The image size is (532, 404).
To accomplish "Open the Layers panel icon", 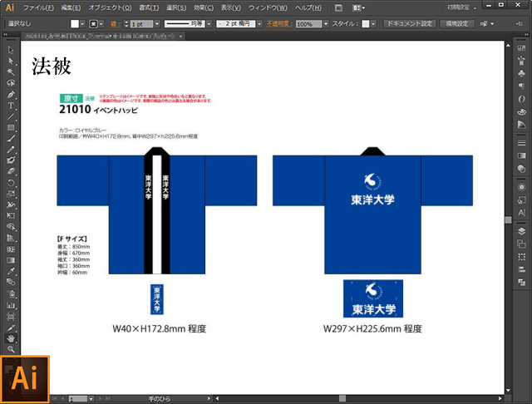I will click(521, 231).
